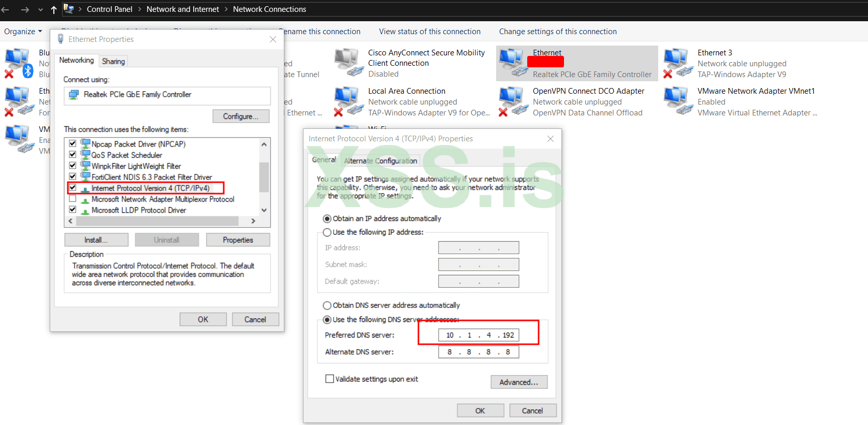Cancel the IPv4 Properties dialog

532,411
